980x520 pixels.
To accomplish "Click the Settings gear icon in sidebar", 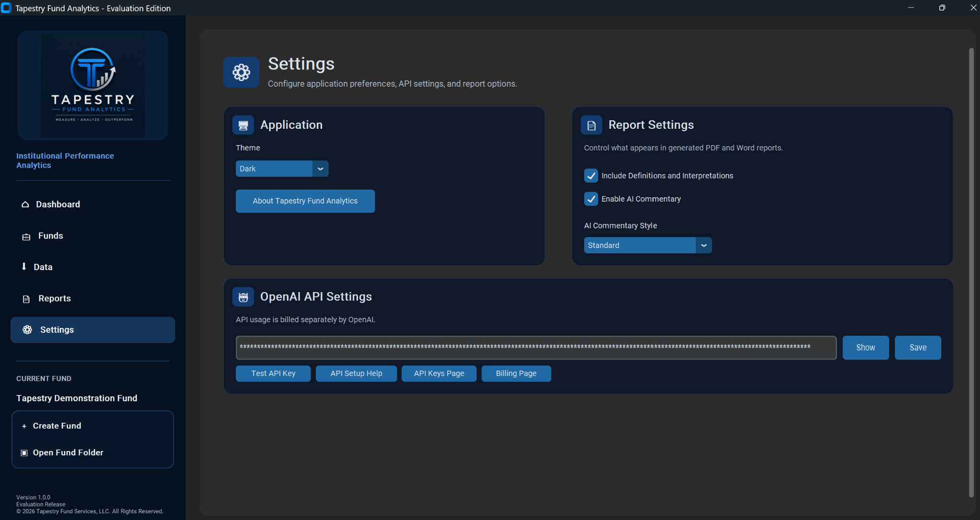I will point(27,330).
